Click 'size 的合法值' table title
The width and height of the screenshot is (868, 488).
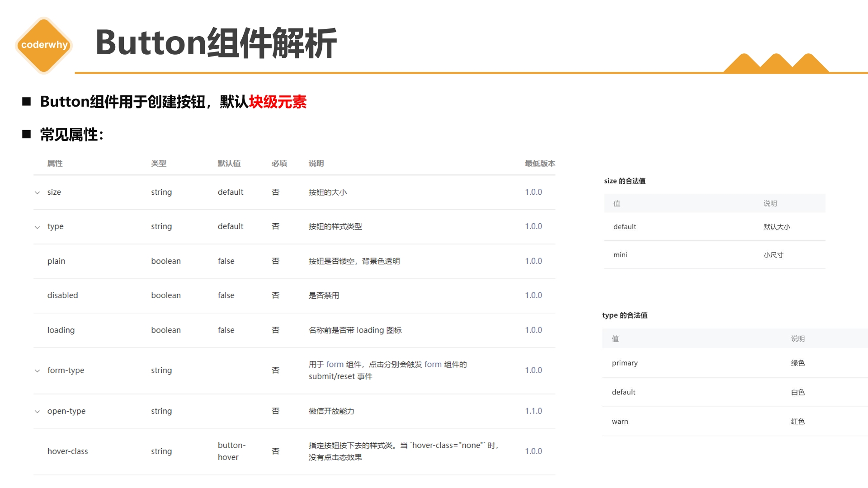point(625,181)
